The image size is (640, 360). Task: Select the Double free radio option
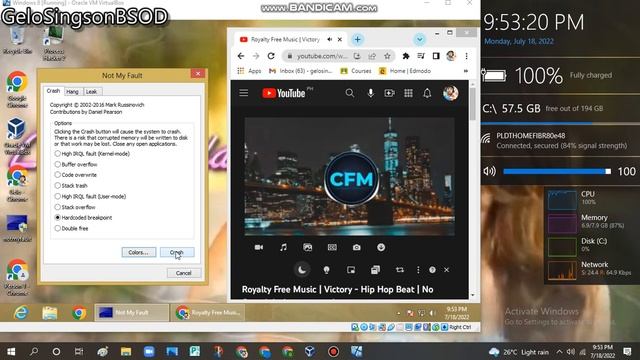click(x=71, y=228)
